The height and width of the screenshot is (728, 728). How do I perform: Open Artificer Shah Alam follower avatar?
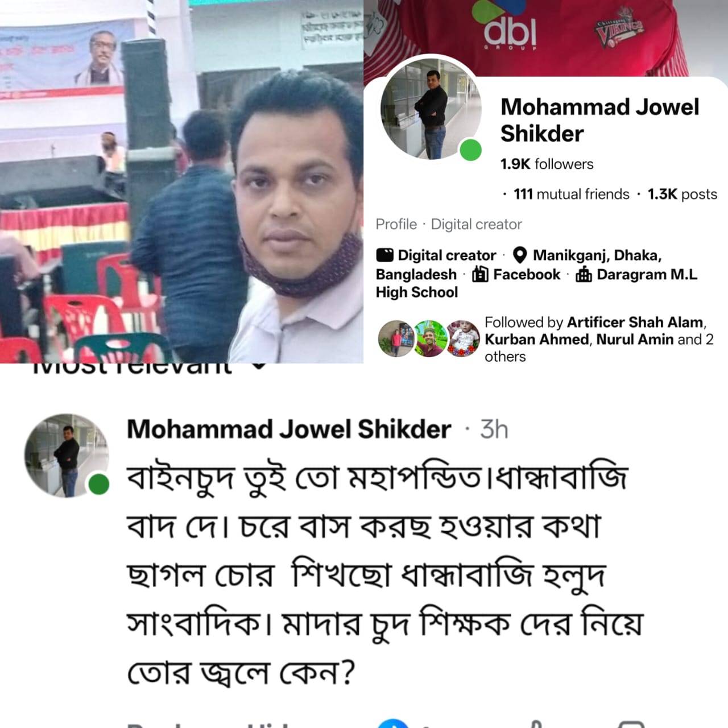(x=396, y=338)
